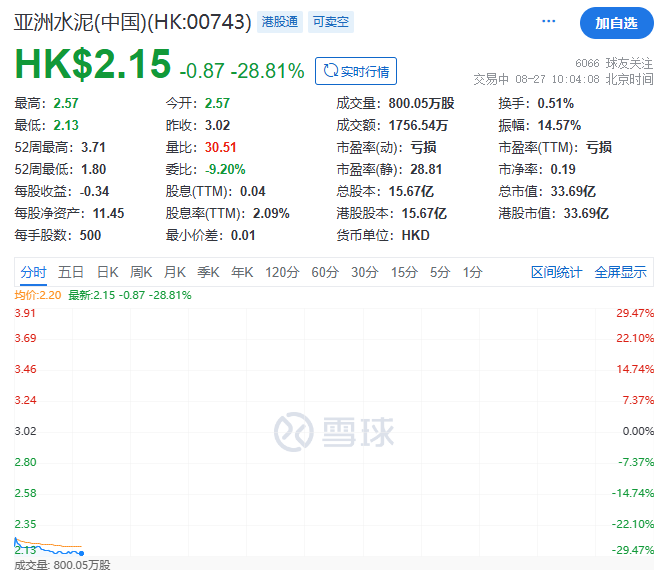Select the 60分 interval tab
Viewport: 663px width, 570px height.
[x=325, y=272]
